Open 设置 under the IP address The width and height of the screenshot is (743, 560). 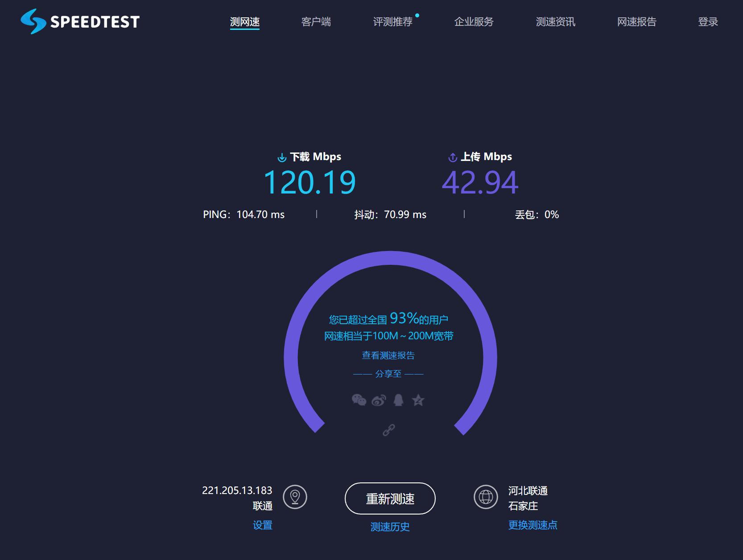click(x=263, y=526)
